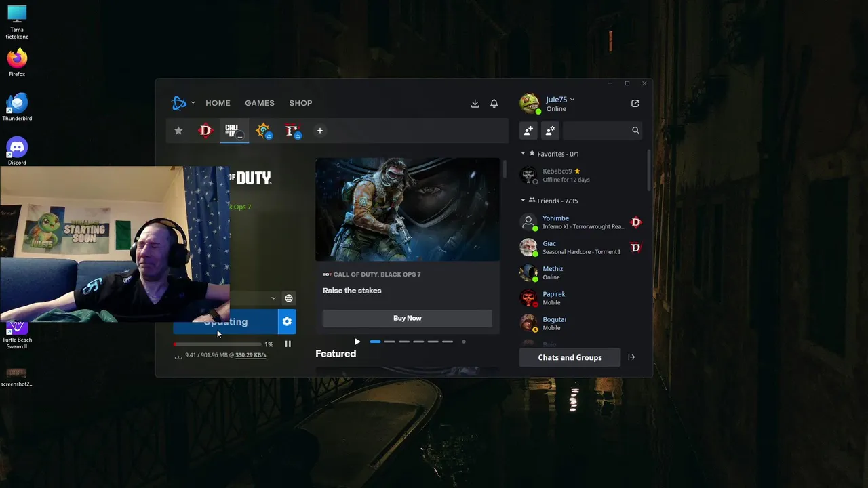Open the downloads icon in header
The height and width of the screenshot is (488, 868).
pos(475,103)
